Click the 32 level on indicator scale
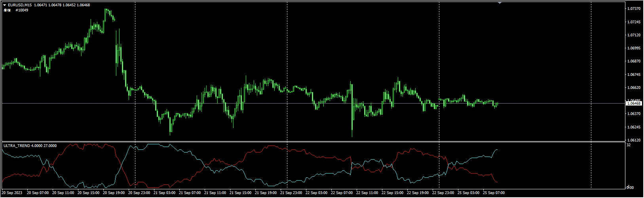The width and height of the screenshot is (644, 198). coord(629,145)
